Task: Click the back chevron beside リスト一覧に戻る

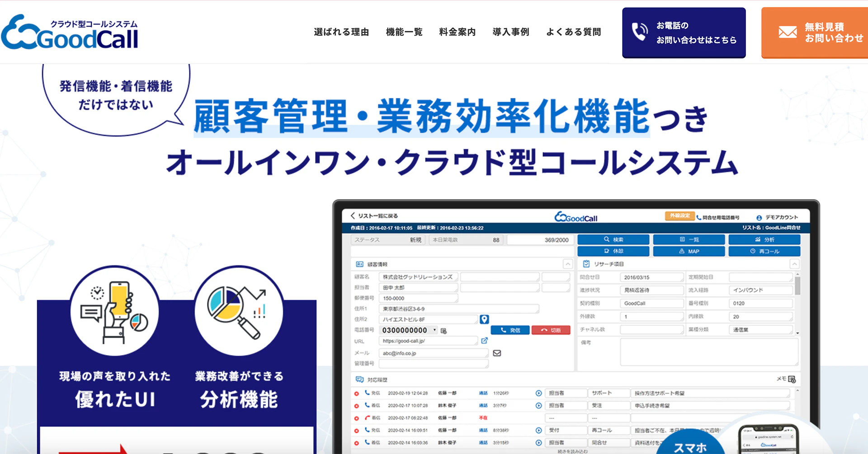Action: 353,216
